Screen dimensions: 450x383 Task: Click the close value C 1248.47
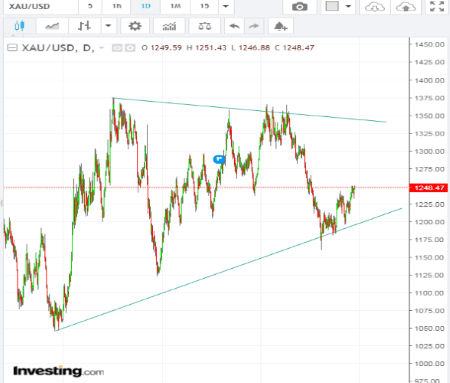(x=295, y=48)
